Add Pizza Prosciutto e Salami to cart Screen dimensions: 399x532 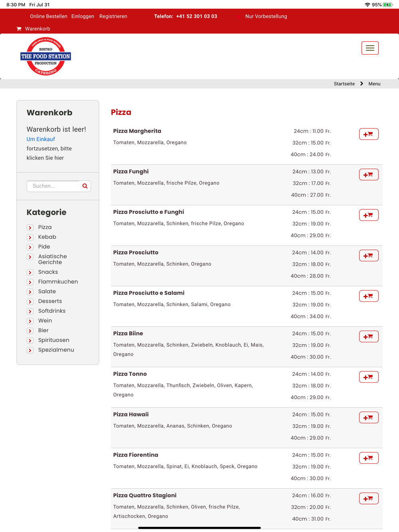(x=369, y=296)
